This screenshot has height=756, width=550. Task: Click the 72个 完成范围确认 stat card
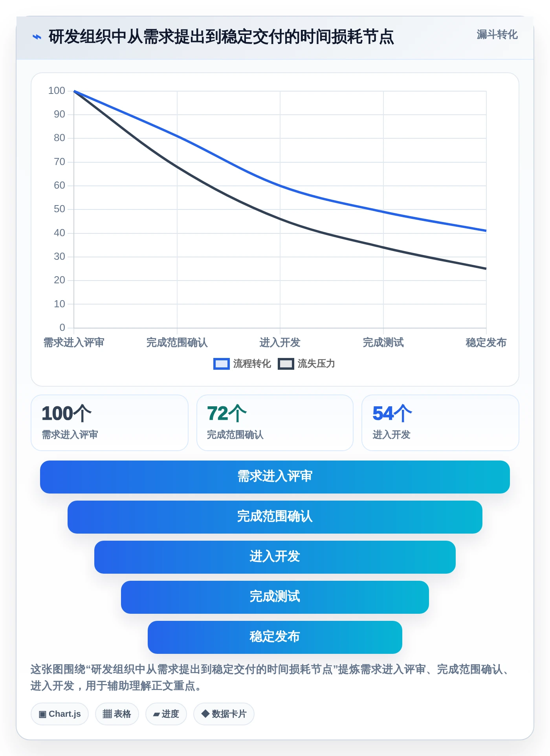[275, 423]
